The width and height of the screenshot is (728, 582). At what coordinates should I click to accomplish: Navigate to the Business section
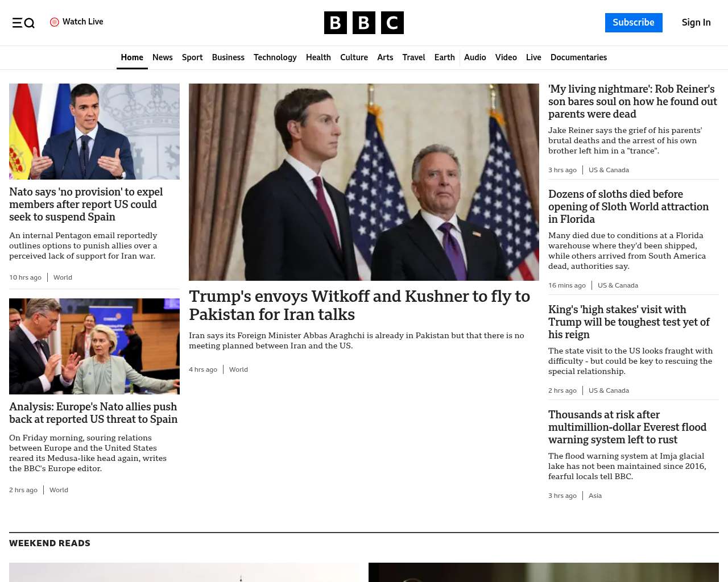point(228,57)
